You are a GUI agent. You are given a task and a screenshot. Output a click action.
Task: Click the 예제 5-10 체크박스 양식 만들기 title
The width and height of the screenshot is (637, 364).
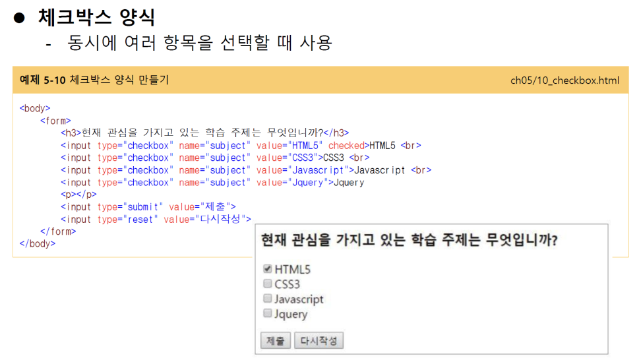(94, 80)
